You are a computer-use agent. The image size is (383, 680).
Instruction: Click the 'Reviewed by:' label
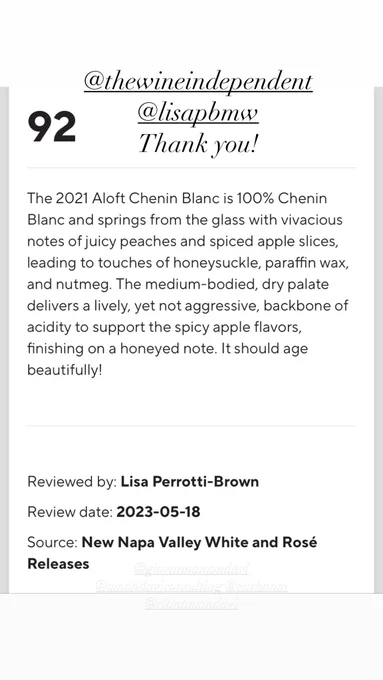pos(72,481)
